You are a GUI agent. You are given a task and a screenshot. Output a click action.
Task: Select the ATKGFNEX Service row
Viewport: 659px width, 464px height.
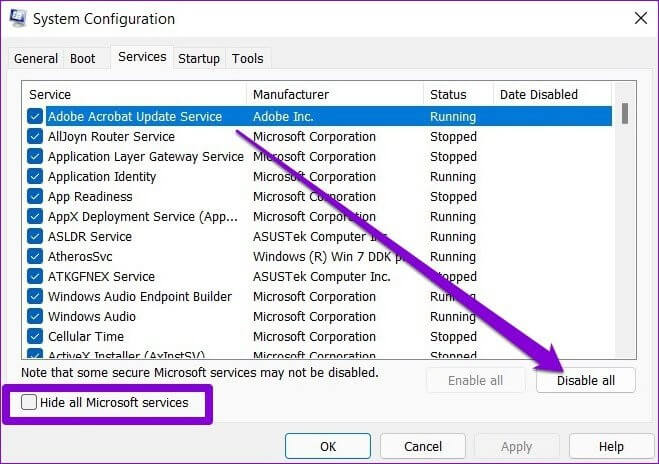tap(319, 276)
